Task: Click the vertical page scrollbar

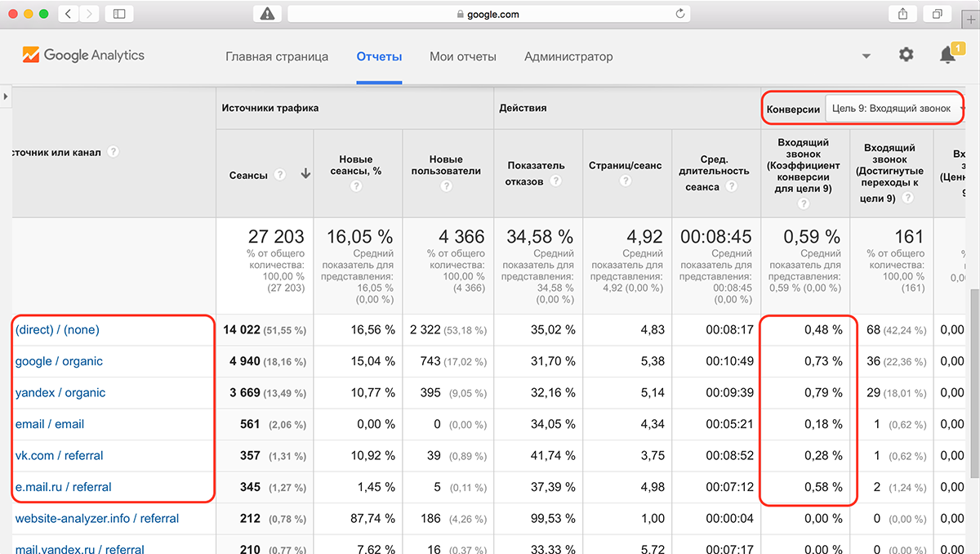Action: pyautogui.click(x=975, y=383)
